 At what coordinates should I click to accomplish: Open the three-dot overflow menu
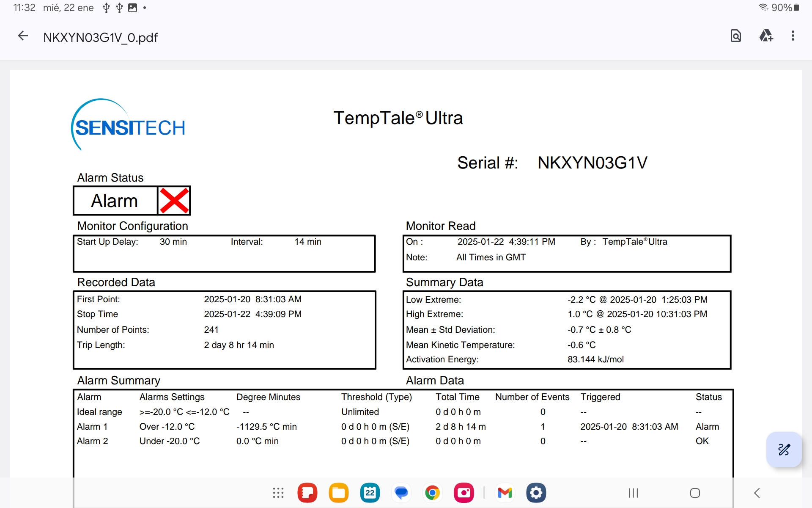793,36
